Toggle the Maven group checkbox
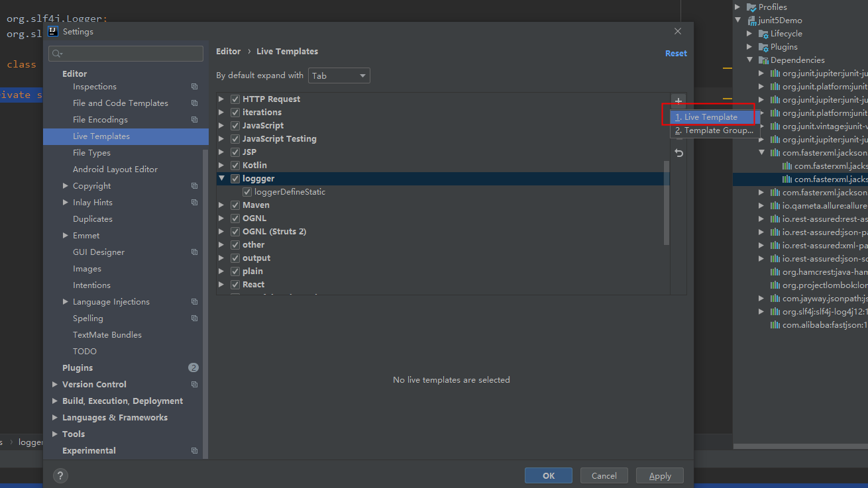The image size is (868, 488). (235, 205)
